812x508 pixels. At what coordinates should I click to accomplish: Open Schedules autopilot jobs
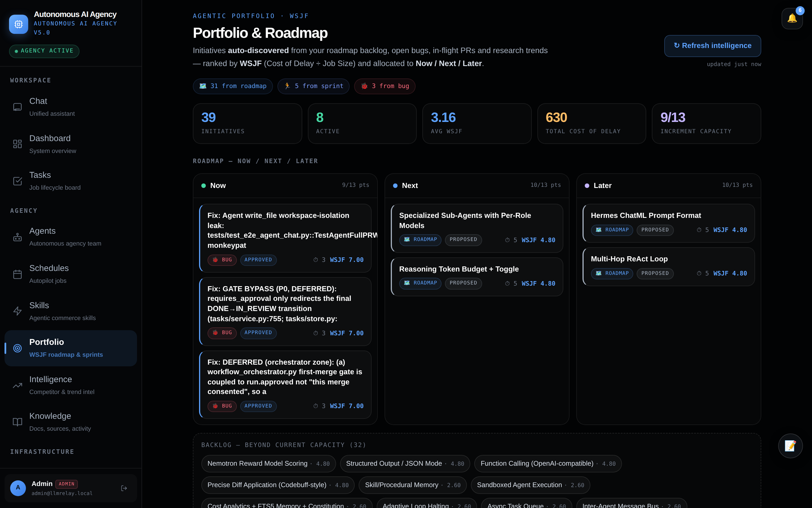71,274
